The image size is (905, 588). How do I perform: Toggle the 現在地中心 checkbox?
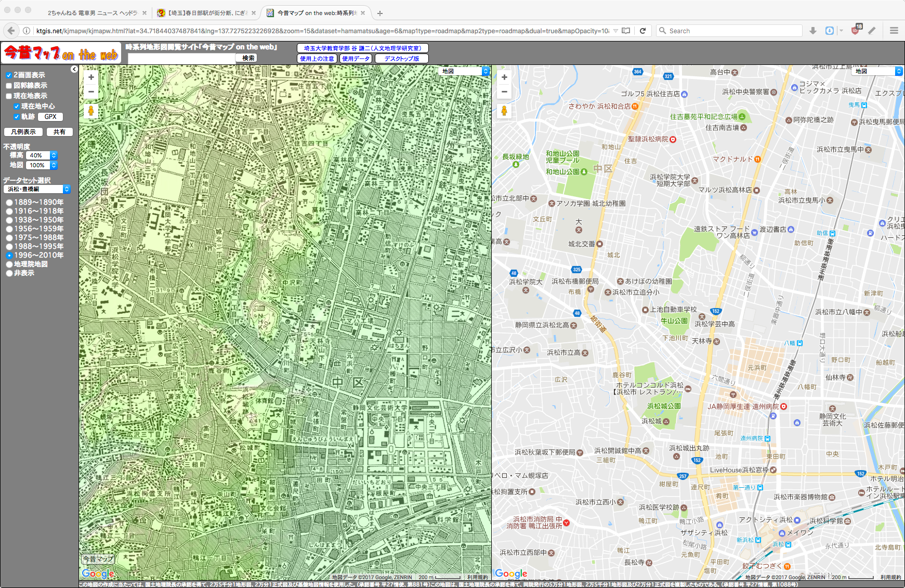[17, 106]
